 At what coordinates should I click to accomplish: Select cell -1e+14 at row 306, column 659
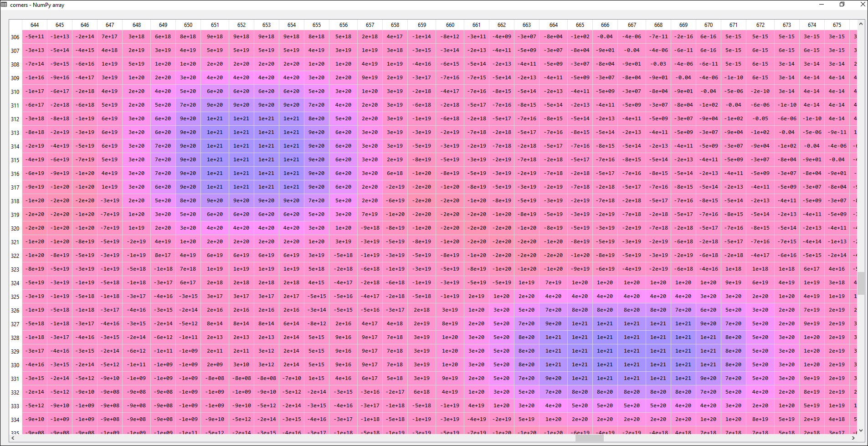pyautogui.click(x=422, y=36)
